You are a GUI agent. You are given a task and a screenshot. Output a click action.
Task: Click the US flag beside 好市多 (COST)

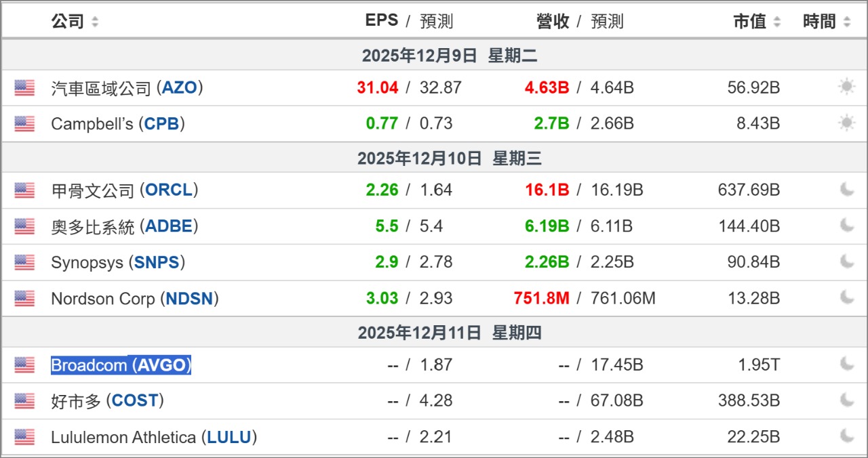(x=24, y=401)
